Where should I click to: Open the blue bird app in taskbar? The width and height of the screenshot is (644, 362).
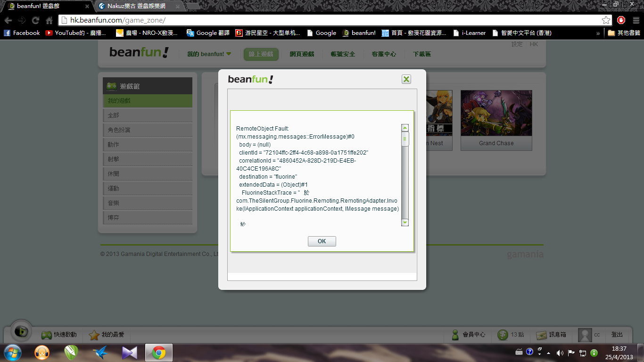tap(100, 353)
